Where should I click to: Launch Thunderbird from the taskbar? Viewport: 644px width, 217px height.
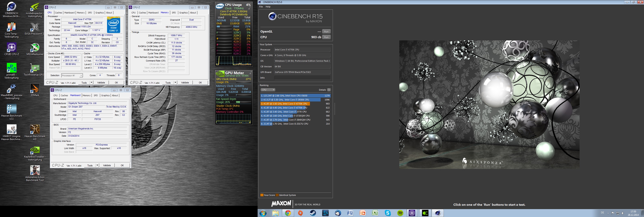(x=338, y=213)
